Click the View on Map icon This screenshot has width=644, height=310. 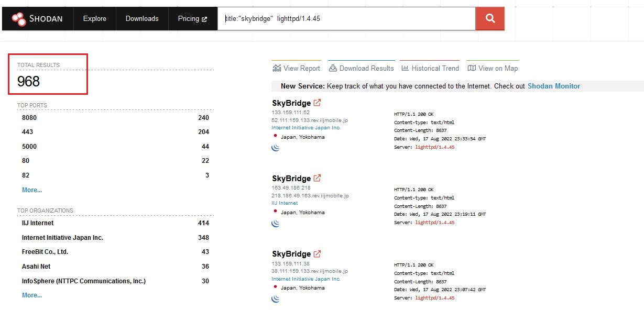(x=472, y=68)
